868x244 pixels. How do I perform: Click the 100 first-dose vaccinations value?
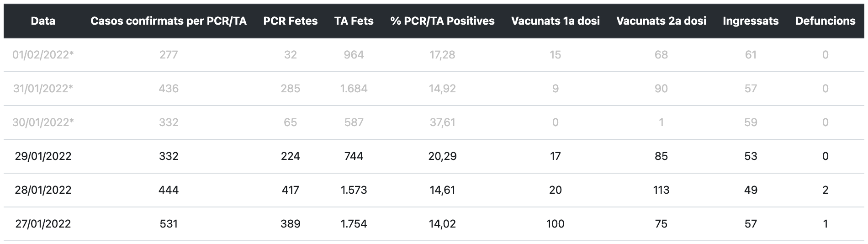[555, 224]
